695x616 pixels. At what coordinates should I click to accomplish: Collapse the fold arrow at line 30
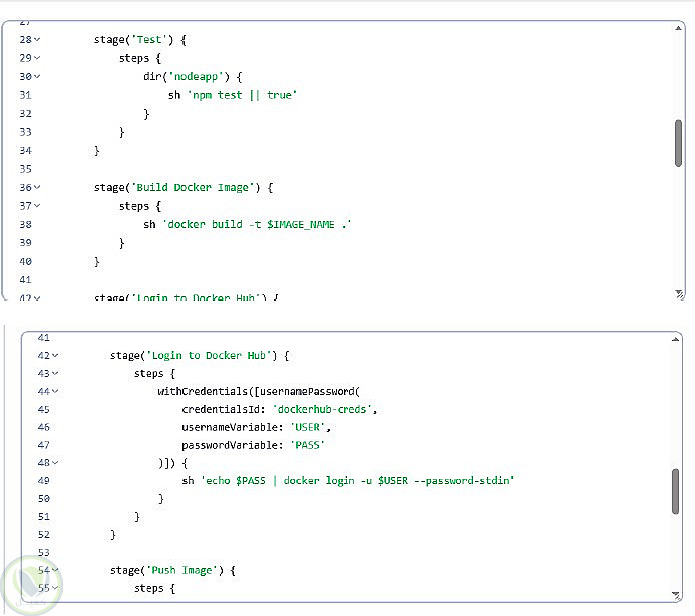tap(37, 76)
